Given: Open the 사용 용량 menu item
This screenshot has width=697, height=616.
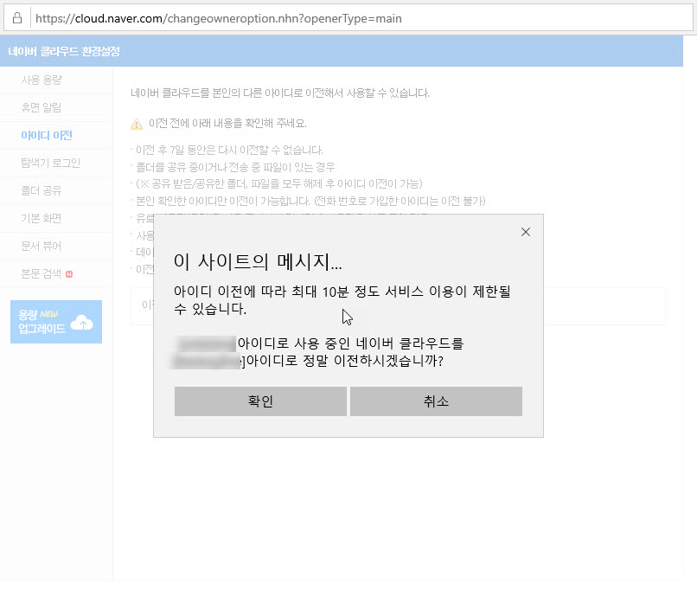Looking at the screenshot, I should 42,80.
